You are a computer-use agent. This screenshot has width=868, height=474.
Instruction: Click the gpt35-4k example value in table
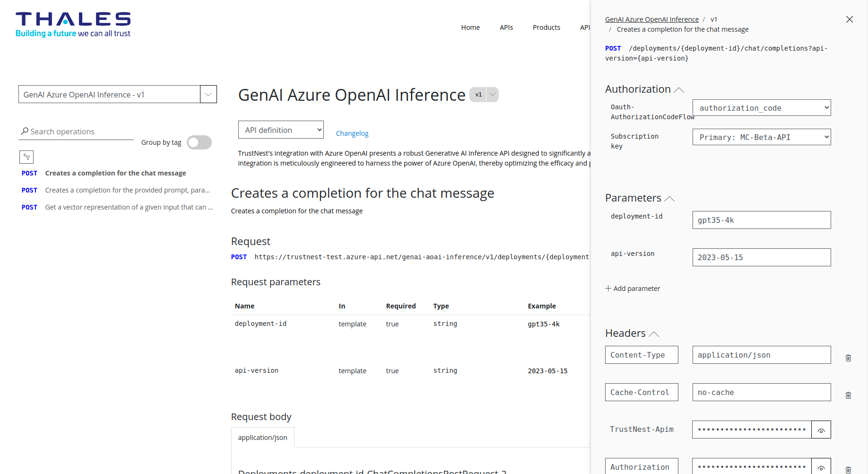click(544, 324)
